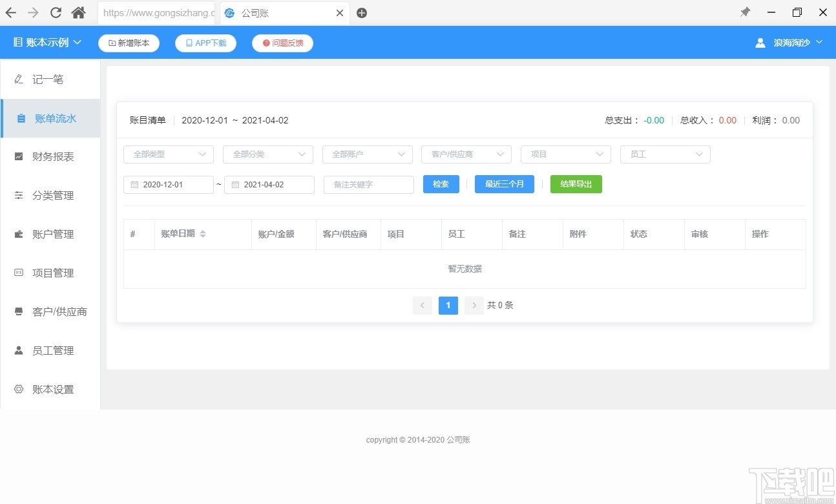Image resolution: width=836 pixels, height=504 pixels.
Task: Click the 暂无数据 empty table message
Action: point(465,269)
